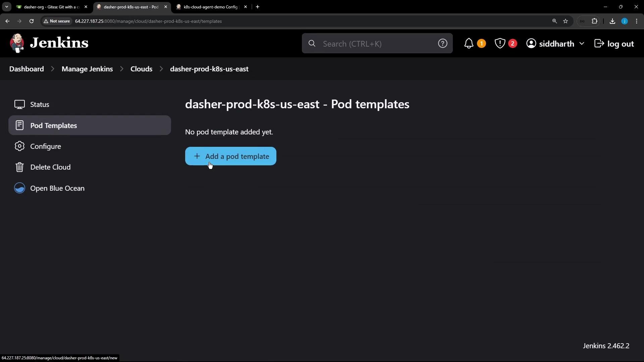Click the siddharth user avatar icon
Viewport: 644px width, 362px height.
(531, 44)
